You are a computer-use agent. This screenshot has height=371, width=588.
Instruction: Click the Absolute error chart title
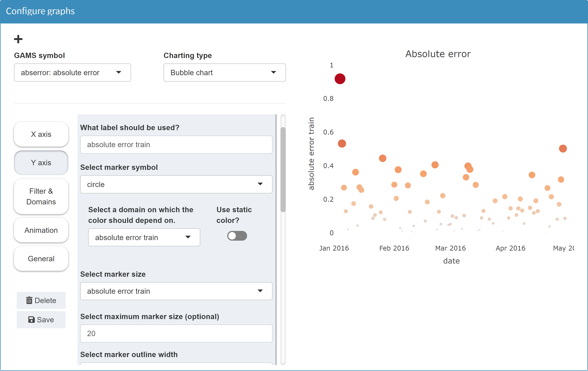(x=438, y=54)
